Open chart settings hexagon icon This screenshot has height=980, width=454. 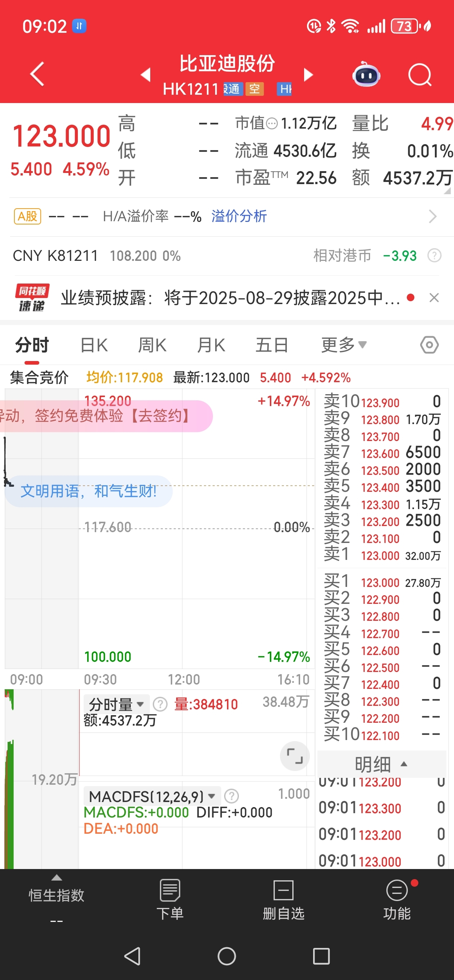(x=429, y=345)
